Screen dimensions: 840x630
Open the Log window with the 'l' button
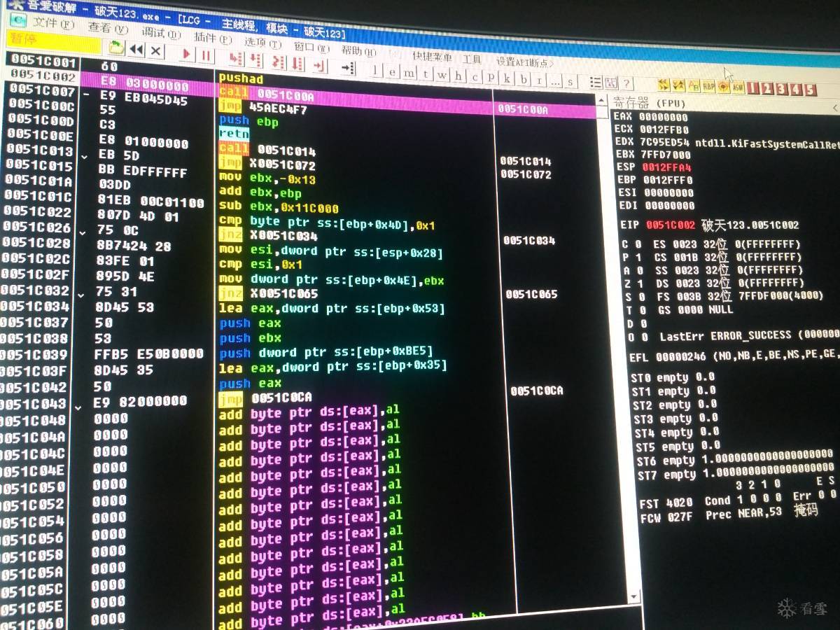[x=375, y=70]
